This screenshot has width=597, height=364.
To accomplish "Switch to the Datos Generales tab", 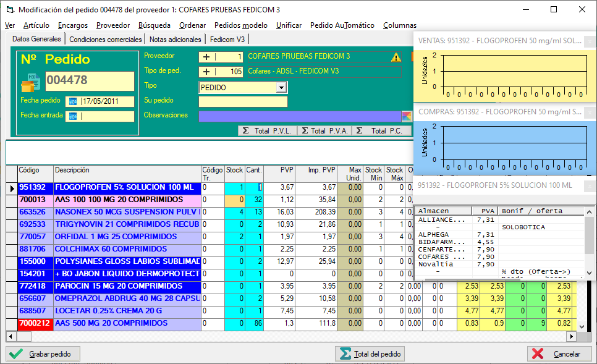I will point(36,39).
